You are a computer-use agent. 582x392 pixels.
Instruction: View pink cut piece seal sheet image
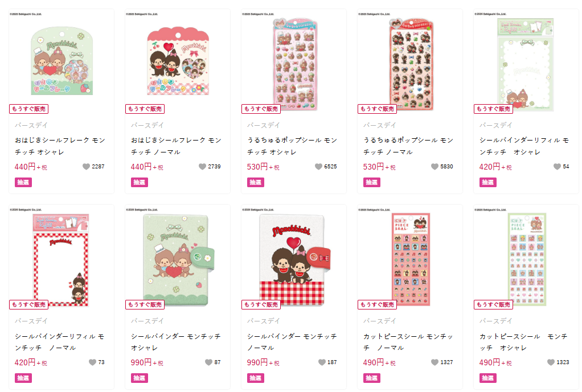[x=411, y=259]
